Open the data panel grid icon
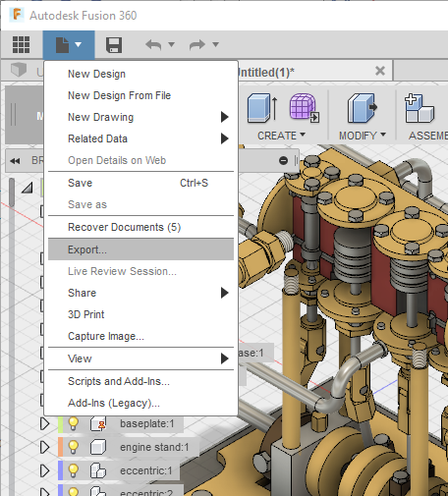This screenshot has width=448, height=496. point(22,44)
